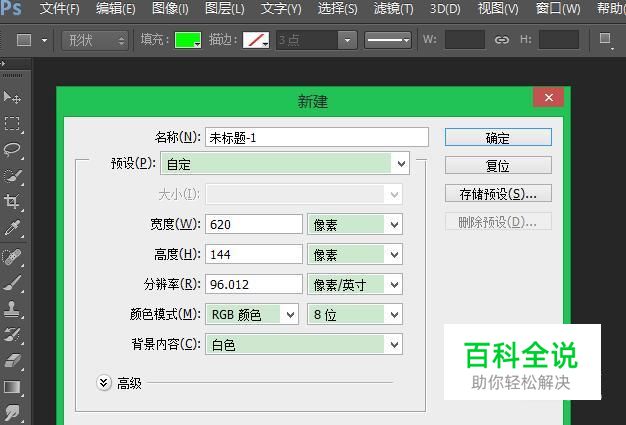This screenshot has height=425, width=626.
Task: Select the Clone Stamp tool
Action: tap(12, 308)
